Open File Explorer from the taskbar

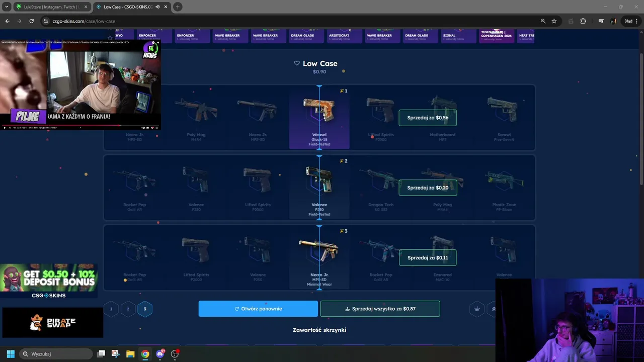[x=130, y=354]
